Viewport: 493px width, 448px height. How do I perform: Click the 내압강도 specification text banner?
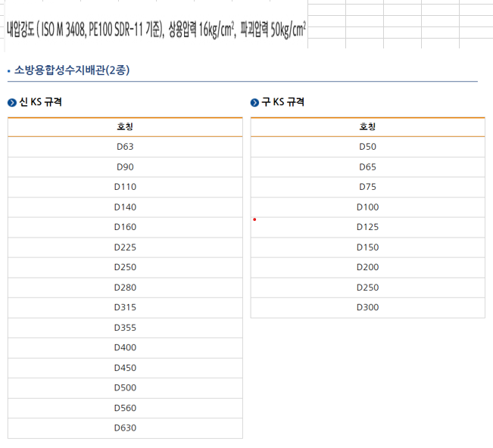pos(156,30)
